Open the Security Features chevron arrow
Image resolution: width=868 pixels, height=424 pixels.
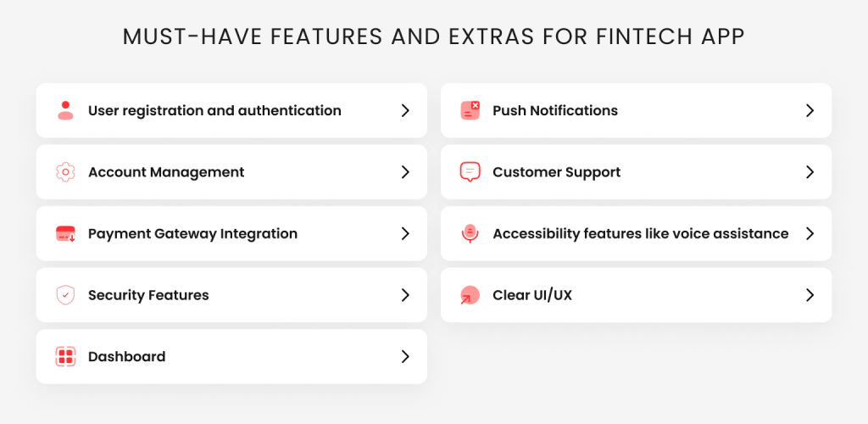tap(405, 295)
